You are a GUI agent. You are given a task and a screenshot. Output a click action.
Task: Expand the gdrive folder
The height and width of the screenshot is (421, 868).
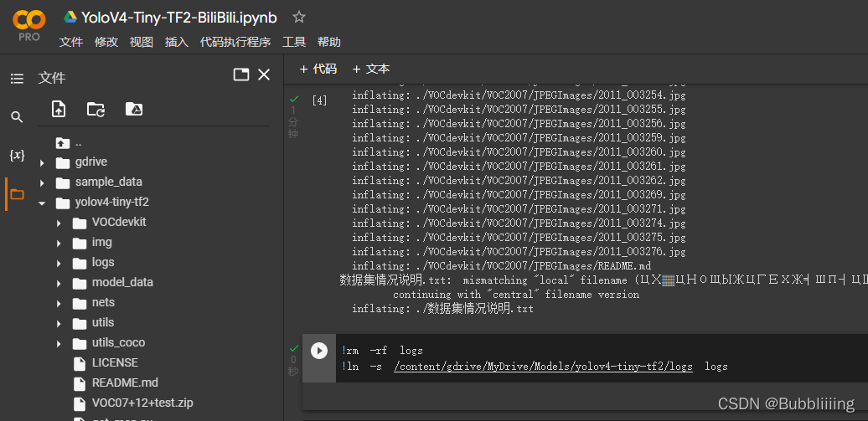[x=42, y=162]
